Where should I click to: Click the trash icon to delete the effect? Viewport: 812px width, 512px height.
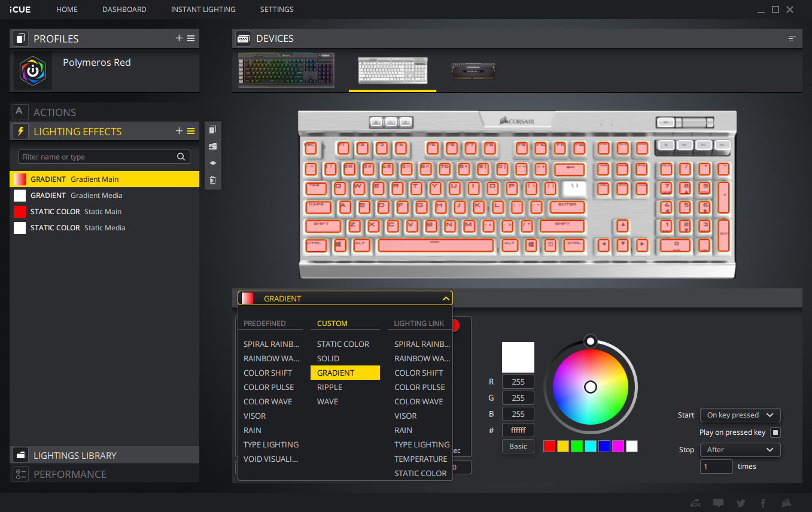point(212,179)
